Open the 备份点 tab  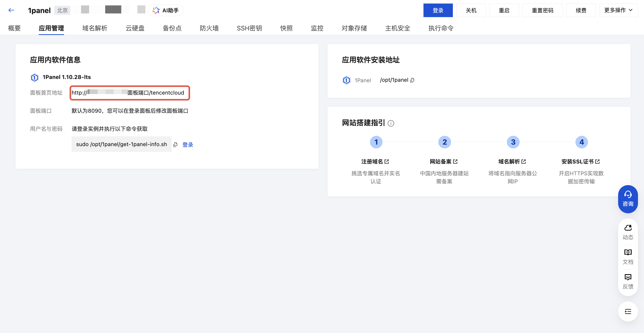(172, 28)
